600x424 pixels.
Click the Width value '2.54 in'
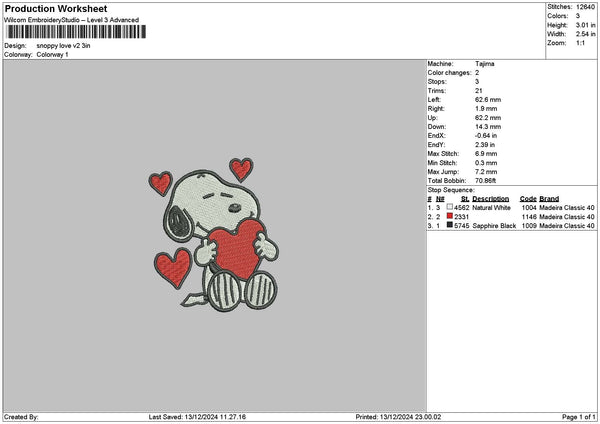tap(585, 34)
